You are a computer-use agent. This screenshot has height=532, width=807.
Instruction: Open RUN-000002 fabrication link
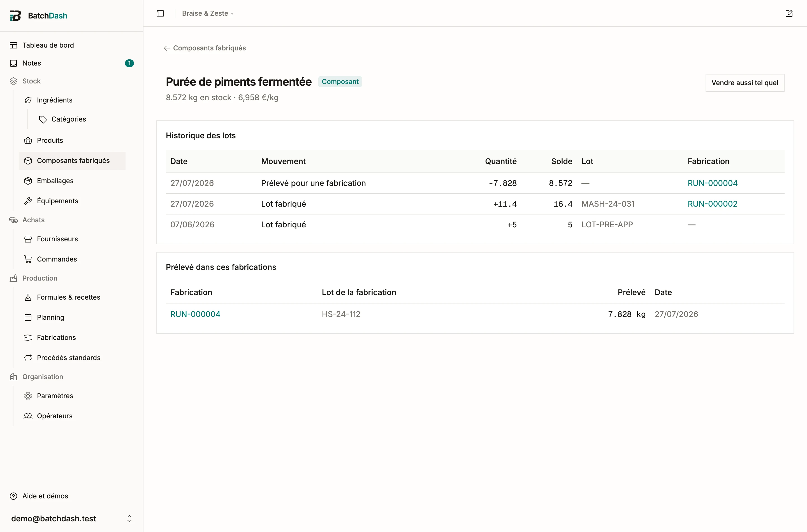click(712, 204)
